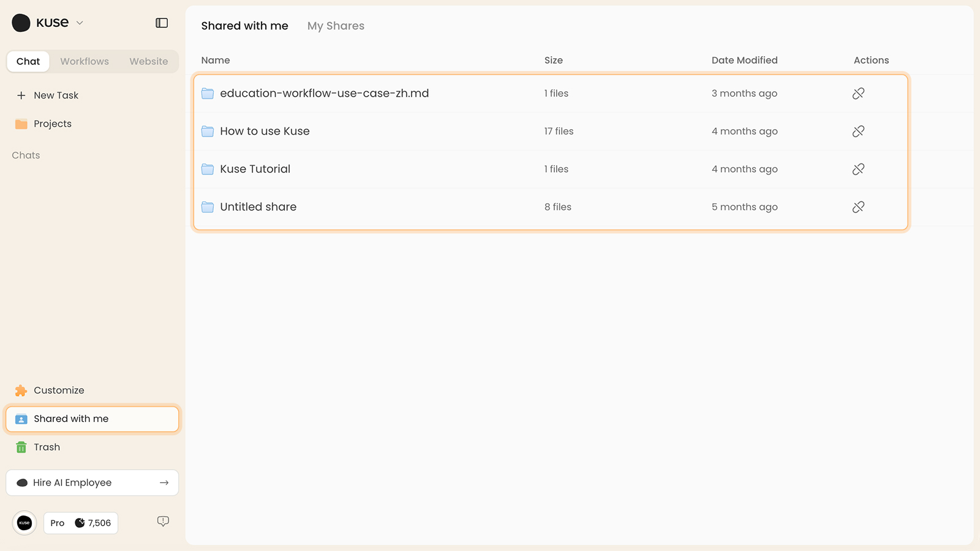Image resolution: width=980 pixels, height=551 pixels.
Task: Switch to the My Shares tab
Action: (336, 26)
